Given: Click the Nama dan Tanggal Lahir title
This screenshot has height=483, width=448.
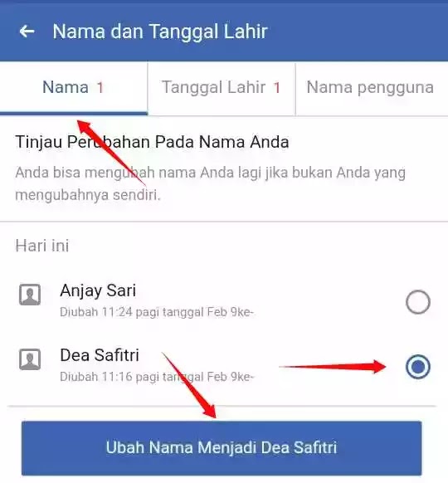Looking at the screenshot, I should coord(160,32).
